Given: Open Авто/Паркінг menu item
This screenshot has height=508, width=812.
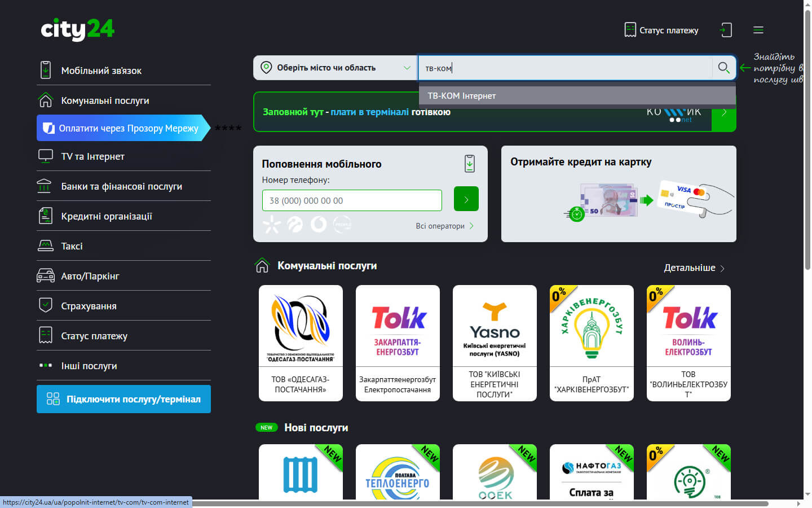Looking at the screenshot, I should coord(123,276).
